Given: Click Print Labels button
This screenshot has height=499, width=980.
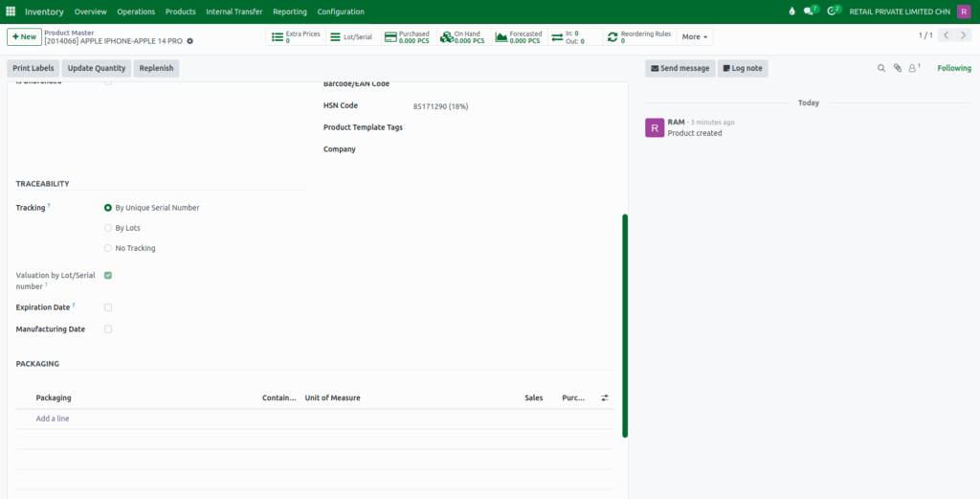Looking at the screenshot, I should coord(33,68).
